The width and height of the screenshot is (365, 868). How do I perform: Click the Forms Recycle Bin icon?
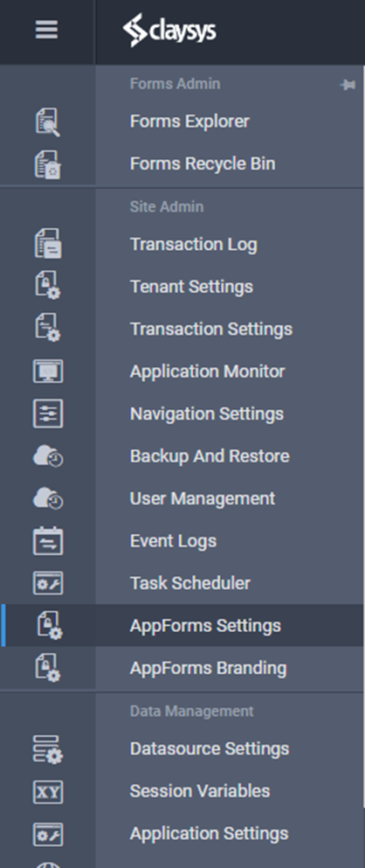[47, 164]
